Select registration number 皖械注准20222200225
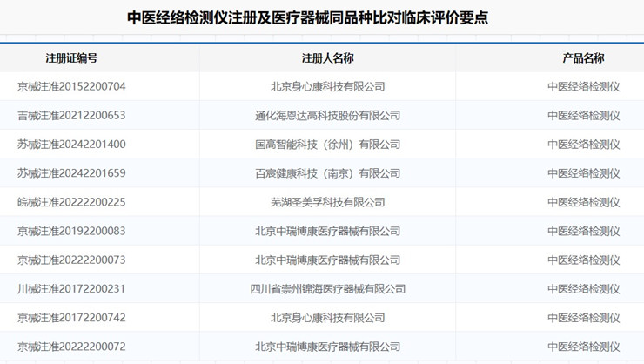644x364 pixels. 71,202
